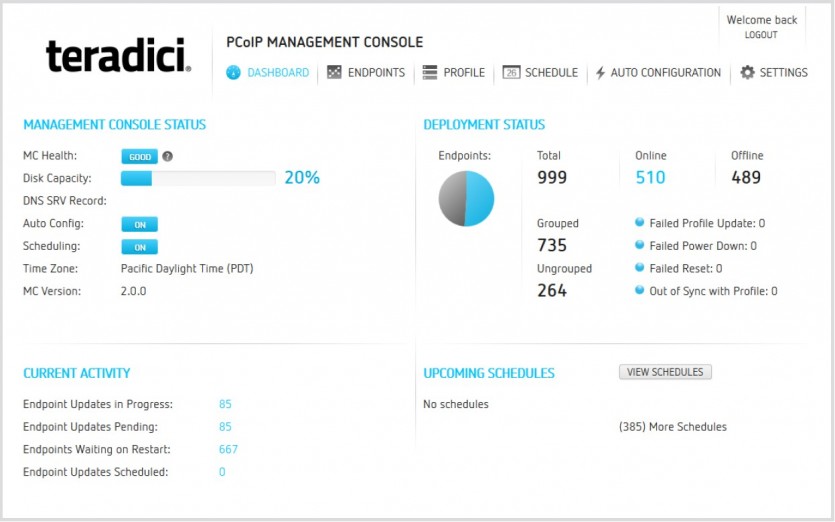Click the Dashboard gauge icon

(233, 72)
